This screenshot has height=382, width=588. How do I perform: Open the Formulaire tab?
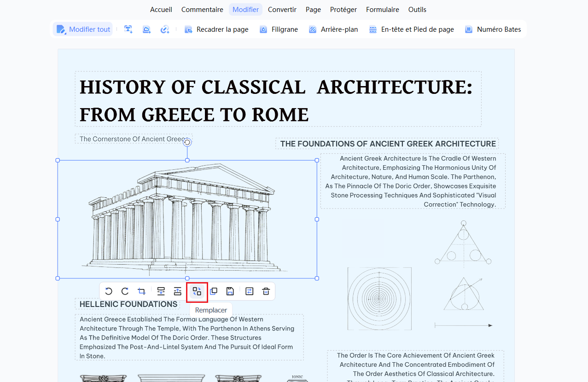383,10
